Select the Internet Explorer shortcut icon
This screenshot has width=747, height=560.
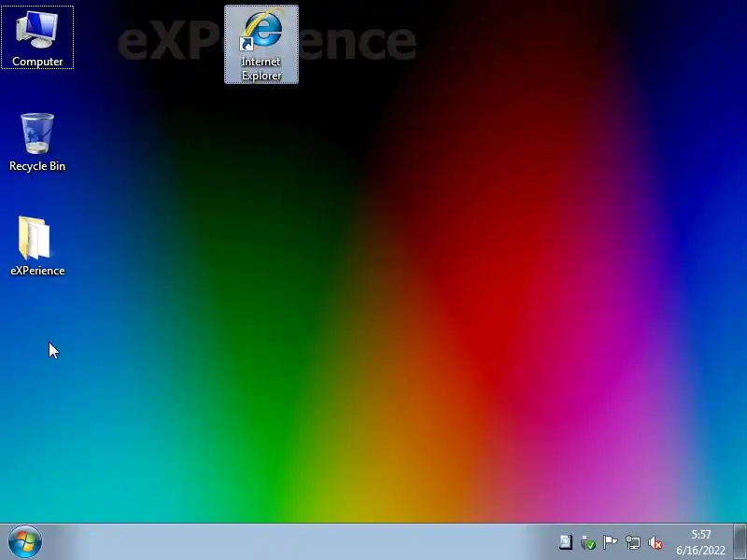pos(261,44)
